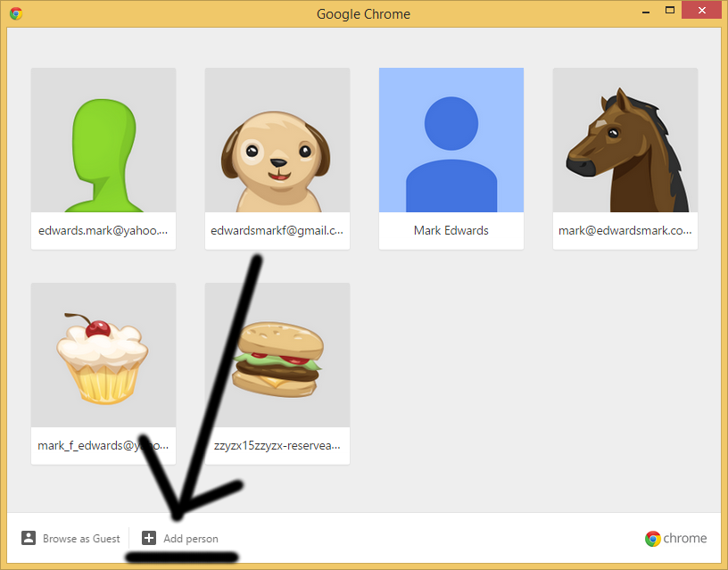Screen dimensions: 728x570
Task: Click Browse as Guest text button
Action: tap(81, 539)
